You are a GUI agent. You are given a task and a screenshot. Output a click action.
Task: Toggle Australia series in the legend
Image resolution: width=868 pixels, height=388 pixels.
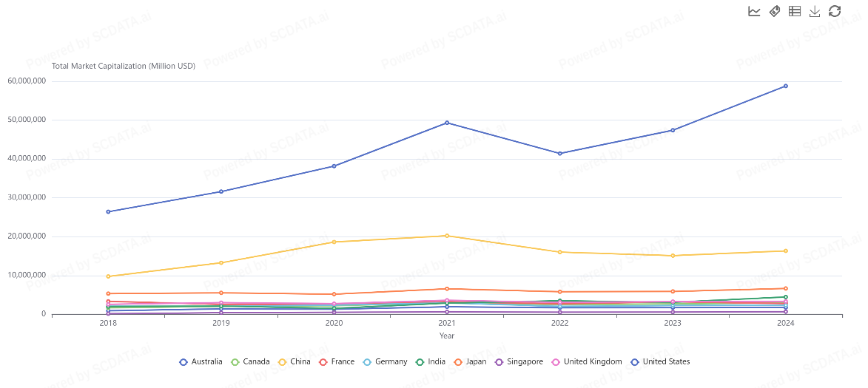pyautogui.click(x=200, y=362)
